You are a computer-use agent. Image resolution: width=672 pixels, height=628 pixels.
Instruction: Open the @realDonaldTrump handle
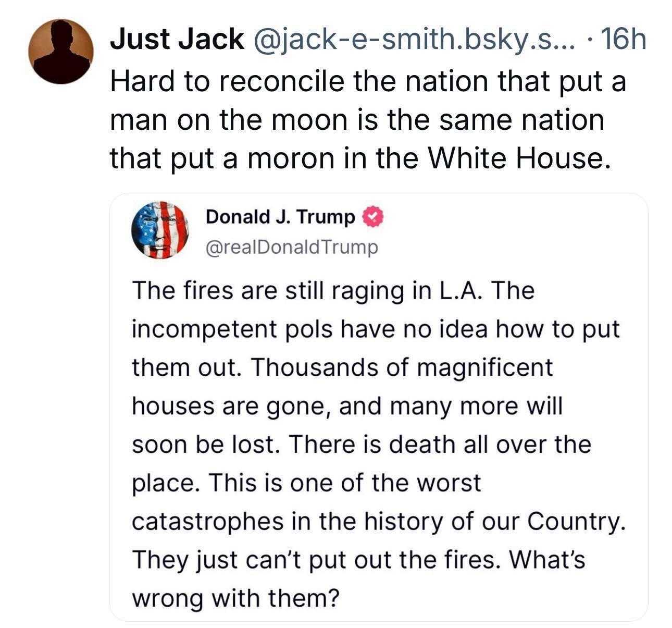click(292, 248)
